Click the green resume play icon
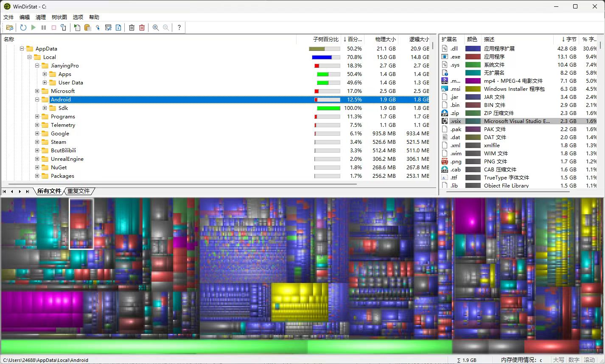 (x=34, y=28)
